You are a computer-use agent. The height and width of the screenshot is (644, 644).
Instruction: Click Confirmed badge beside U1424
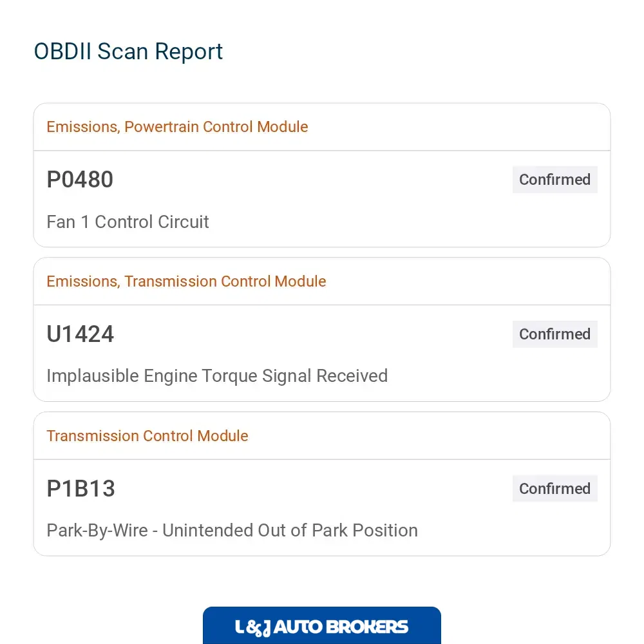pyautogui.click(x=555, y=334)
